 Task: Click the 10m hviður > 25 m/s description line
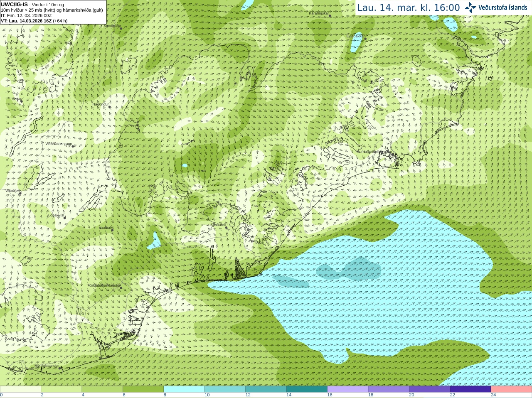pos(52,10)
